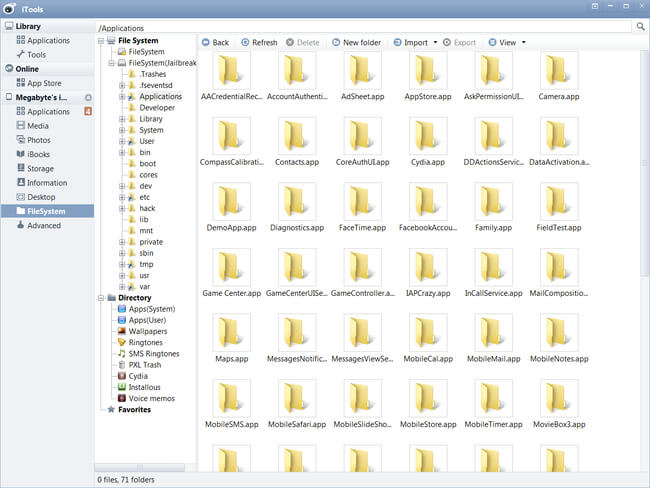Select the Developer tree folder
The height and width of the screenshot is (488, 650).
tap(152, 108)
